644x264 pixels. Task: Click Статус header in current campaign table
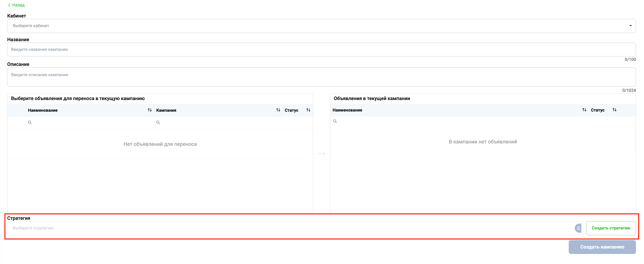[x=597, y=110]
